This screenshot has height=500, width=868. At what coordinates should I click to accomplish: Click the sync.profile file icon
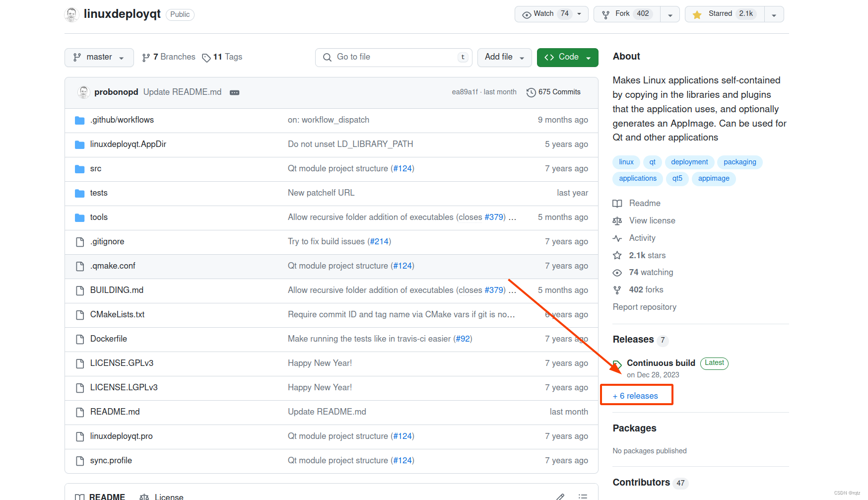pos(79,461)
